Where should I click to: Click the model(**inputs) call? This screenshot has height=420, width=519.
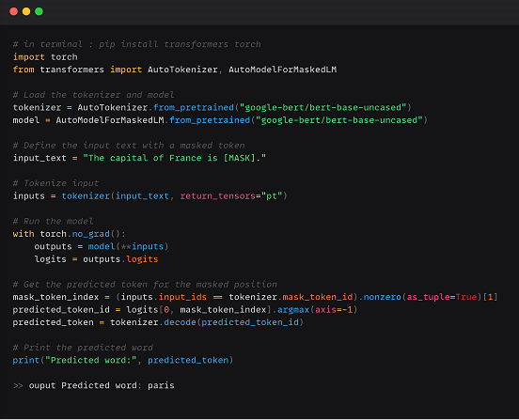click(128, 246)
